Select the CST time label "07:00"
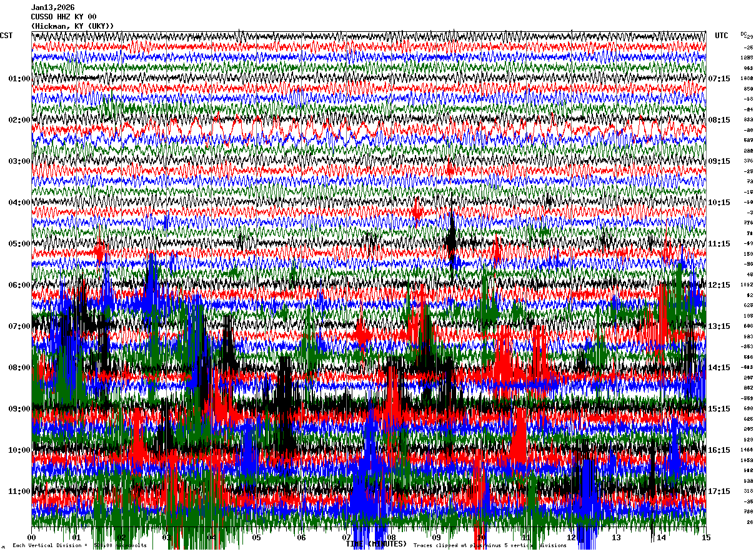Image resolution: width=756 pixels, height=554 pixels. coord(19,326)
